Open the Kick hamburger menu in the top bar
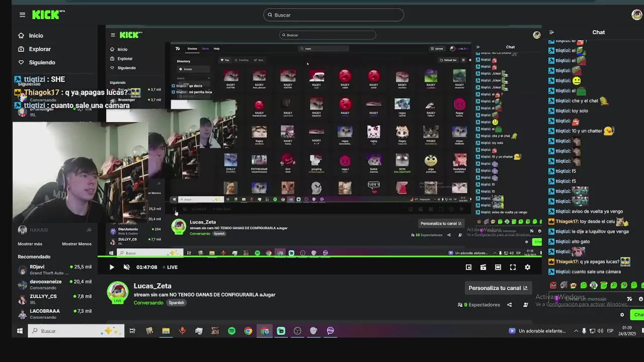Viewport: 644px width, 362px height. click(22, 15)
